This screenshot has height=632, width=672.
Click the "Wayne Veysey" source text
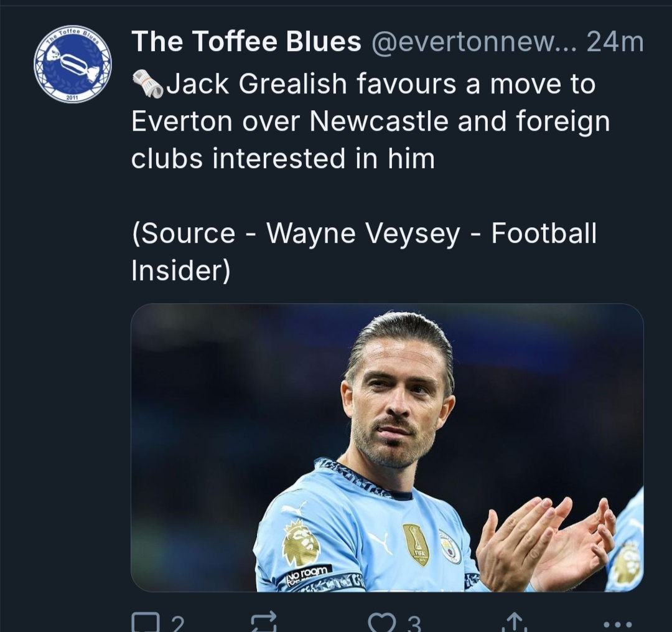click(363, 234)
